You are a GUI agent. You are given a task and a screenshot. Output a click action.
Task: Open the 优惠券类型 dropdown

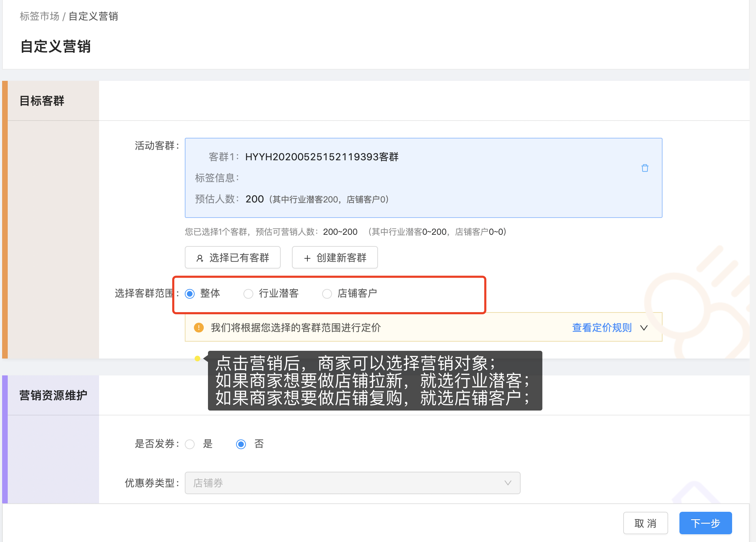352,483
